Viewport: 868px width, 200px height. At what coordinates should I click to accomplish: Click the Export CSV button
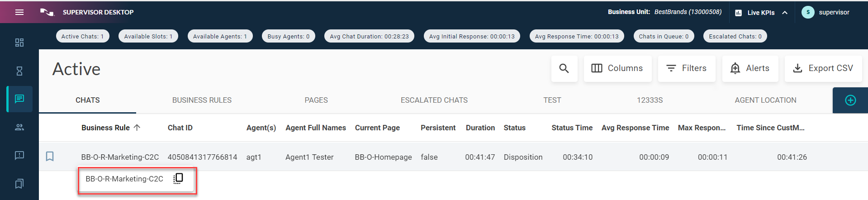[823, 68]
